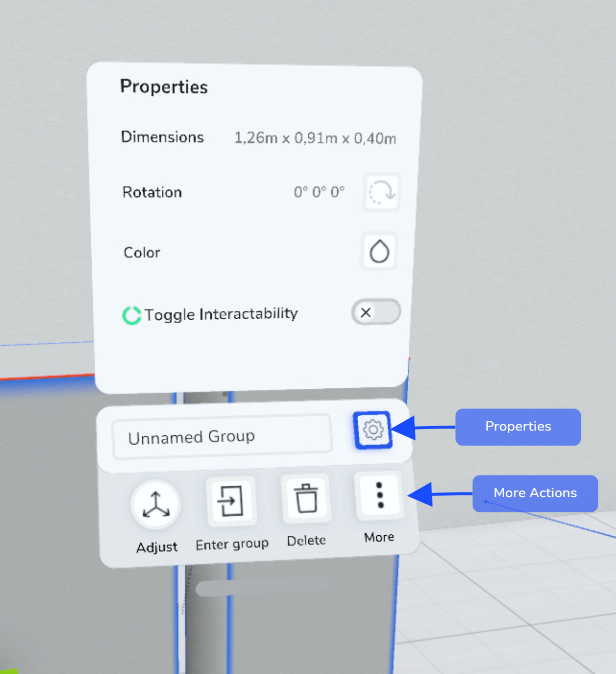The height and width of the screenshot is (674, 616).
Task: Click the Rotation label
Action: pos(152,192)
